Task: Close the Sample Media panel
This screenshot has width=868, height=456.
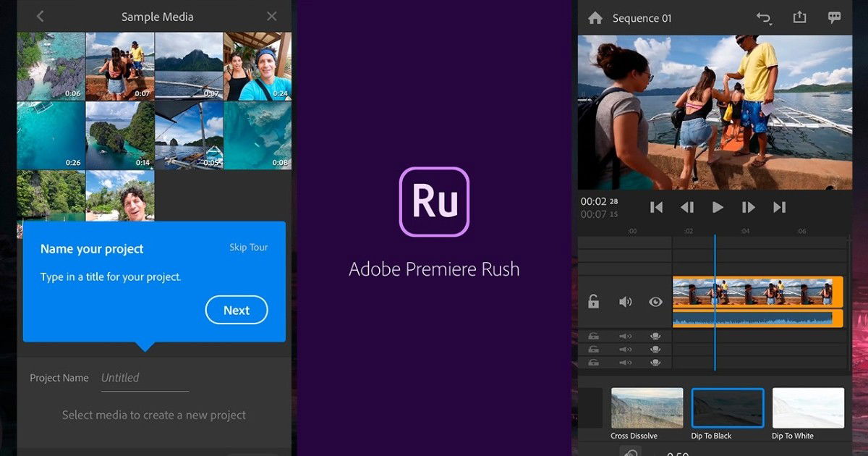Action: [271, 16]
